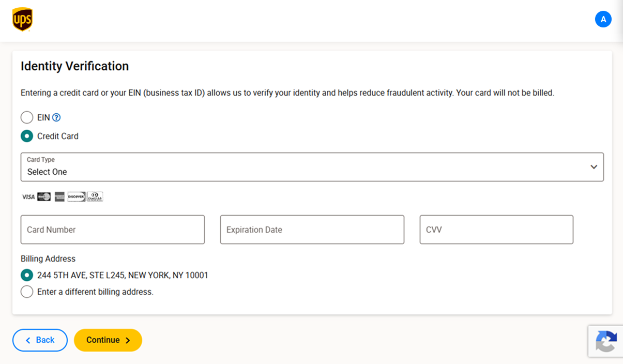This screenshot has width=623, height=364.
Task: Click the Billing Address label
Action: pos(48,259)
